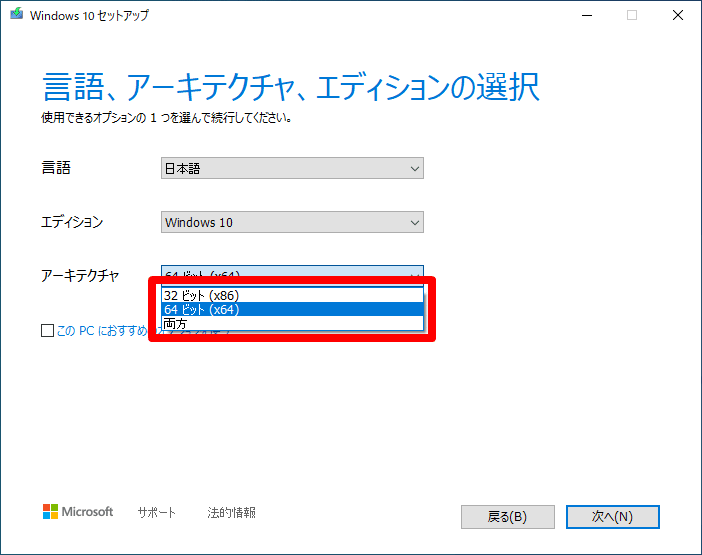Screen dimensions: 702x555
Task: Select 両方 architecture option
Action: 292,323
